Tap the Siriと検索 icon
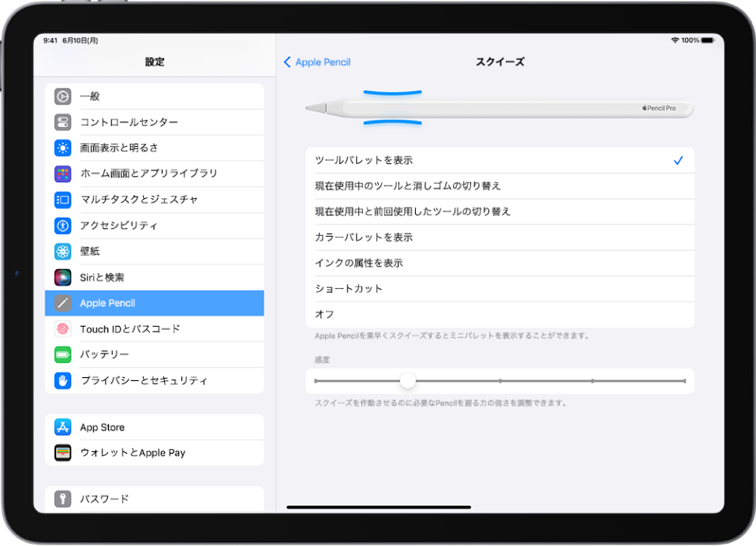Screen dimensions: 756x546 62,277
